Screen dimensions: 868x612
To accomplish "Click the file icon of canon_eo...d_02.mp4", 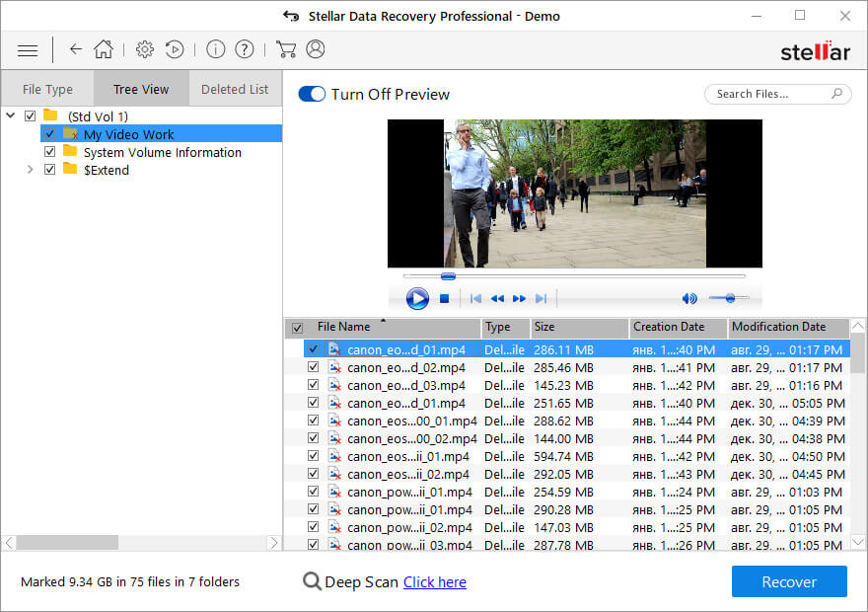I will 334,367.
